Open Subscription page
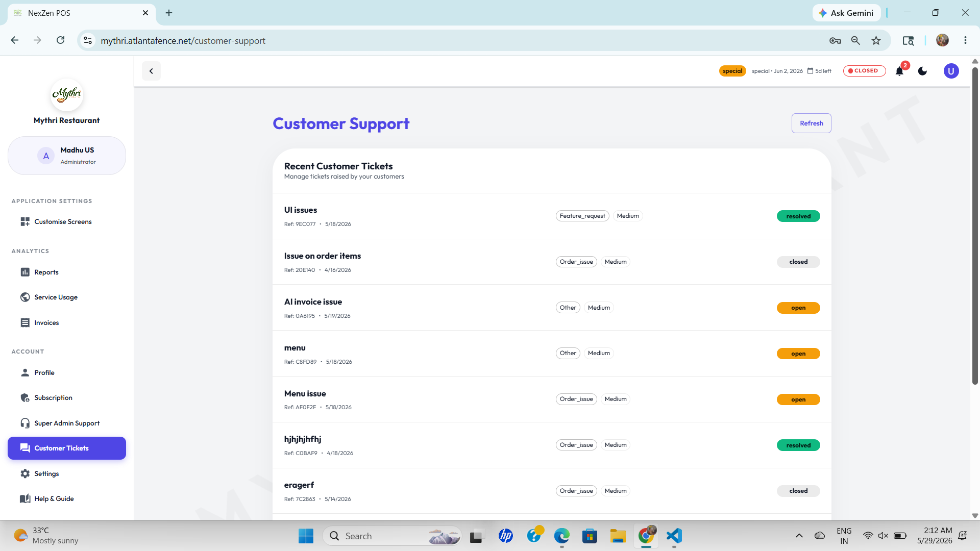Viewport: 980px width, 551px height. point(67,398)
